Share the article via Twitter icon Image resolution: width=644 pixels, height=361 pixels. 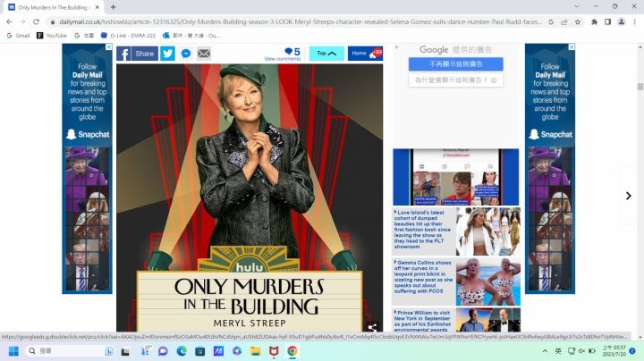[x=167, y=54]
